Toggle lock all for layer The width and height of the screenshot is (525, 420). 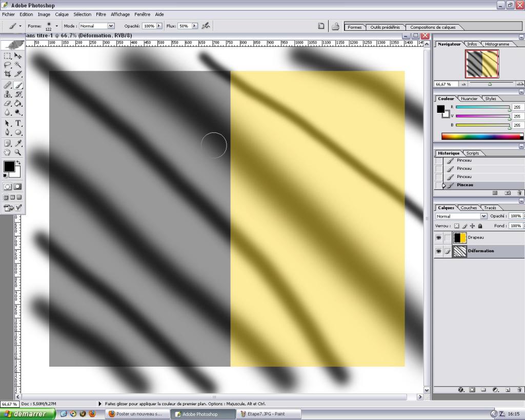[480, 226]
